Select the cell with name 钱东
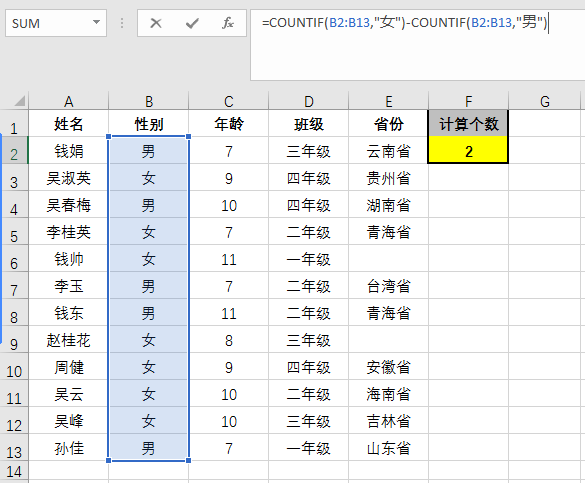Viewport: 585px width, 483px height. [69, 313]
